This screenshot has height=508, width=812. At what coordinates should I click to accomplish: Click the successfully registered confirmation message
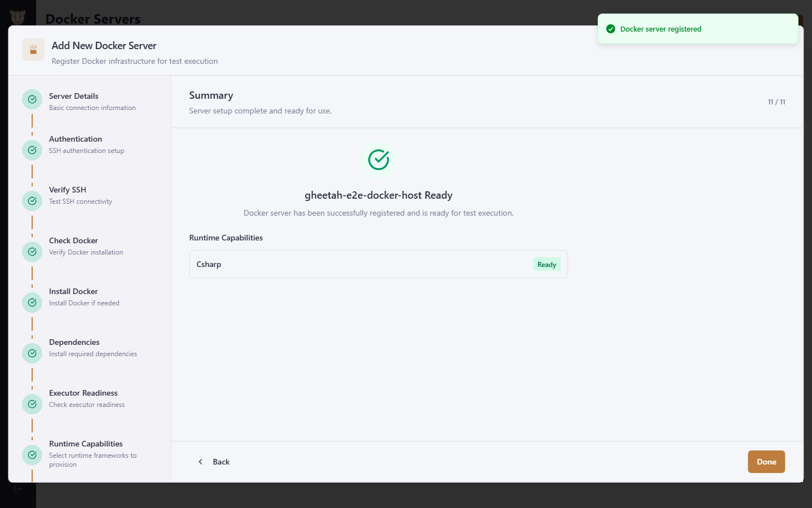378,213
